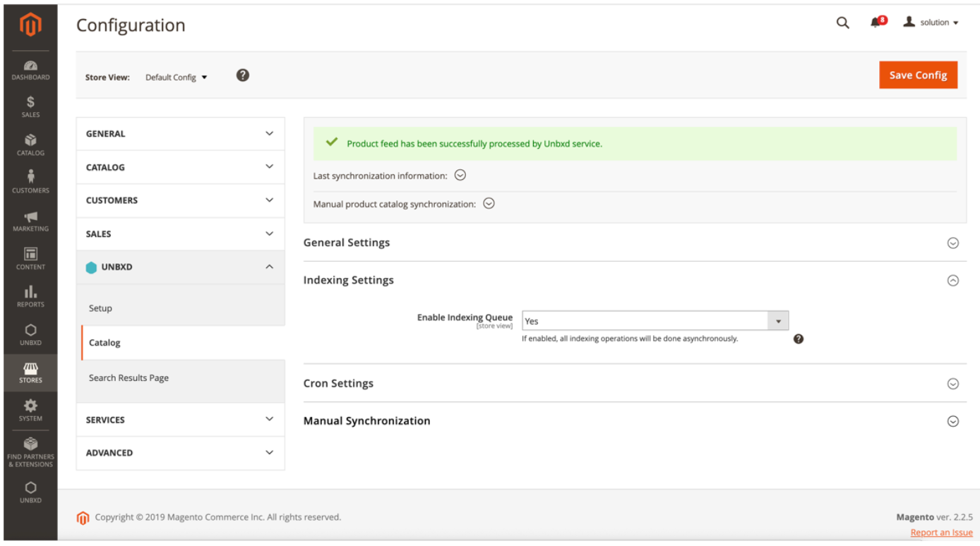Click the Magento logo in sidebar
The width and height of the screenshot is (980, 546).
point(30,25)
